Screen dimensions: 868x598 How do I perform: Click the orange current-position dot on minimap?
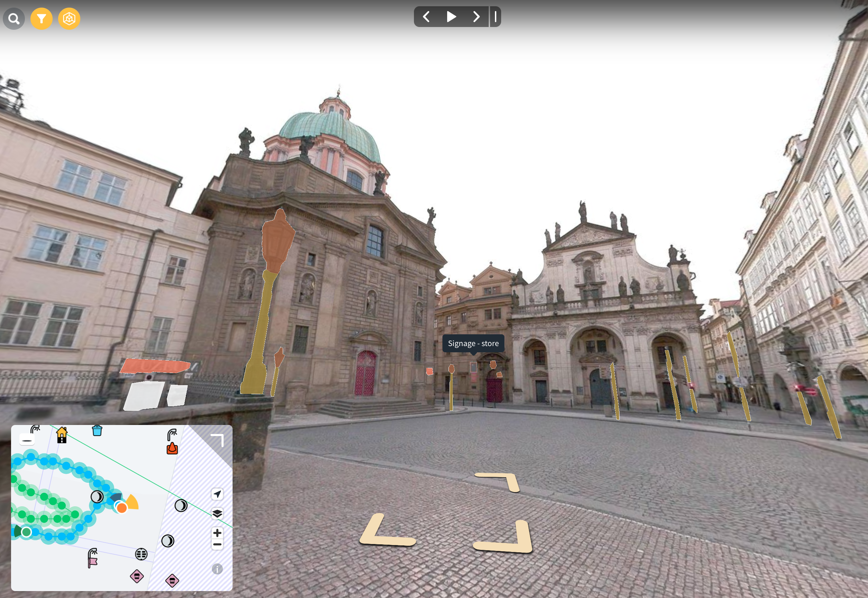click(121, 508)
